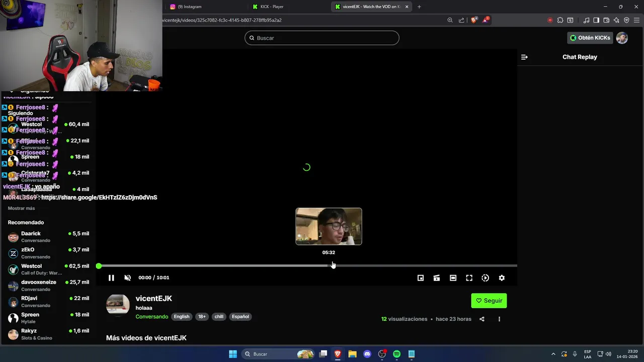Screen dimensions: 644x362
Task: Select the English tag
Action: pos(182,317)
